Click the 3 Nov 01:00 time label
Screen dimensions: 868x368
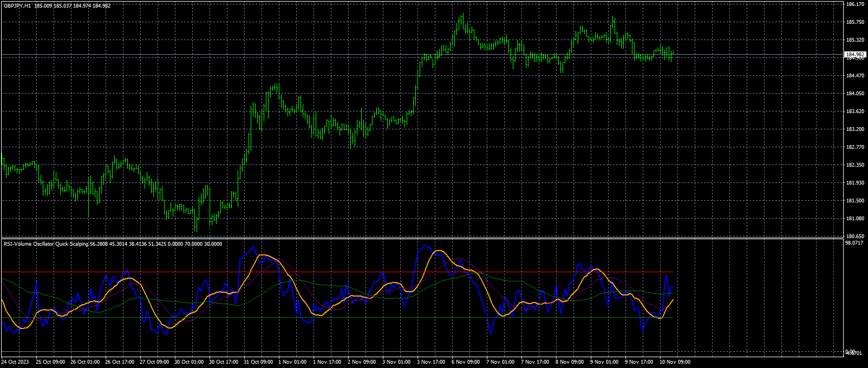[x=396, y=362]
